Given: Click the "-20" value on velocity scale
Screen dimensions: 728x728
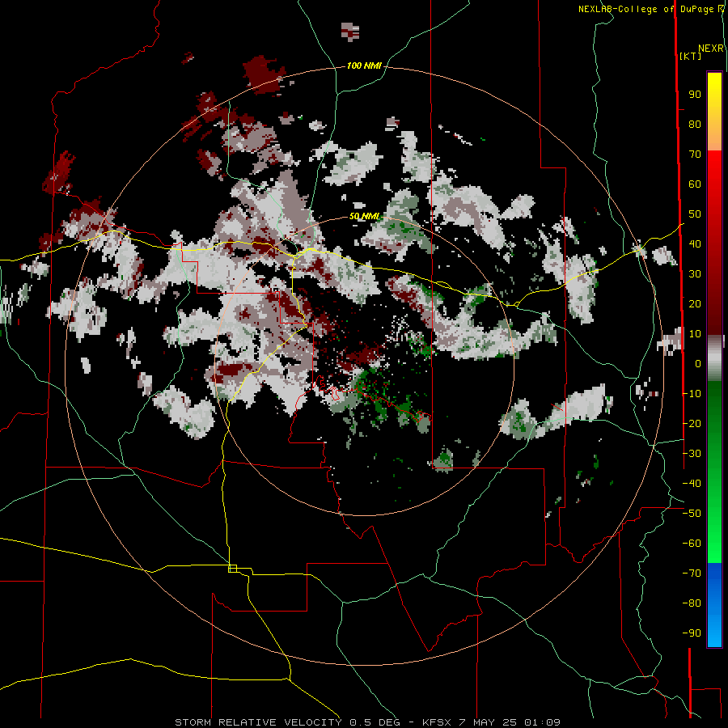Looking at the screenshot, I should point(692,424).
